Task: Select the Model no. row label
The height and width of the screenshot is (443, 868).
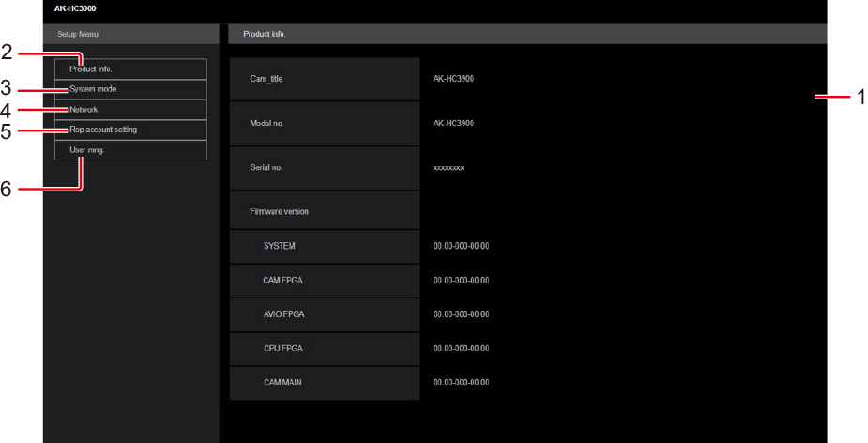Action: click(266, 124)
